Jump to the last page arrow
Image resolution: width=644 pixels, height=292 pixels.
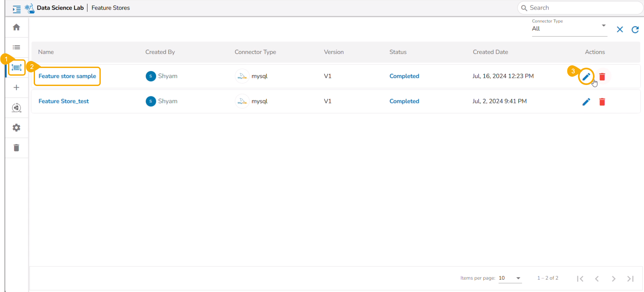point(630,279)
